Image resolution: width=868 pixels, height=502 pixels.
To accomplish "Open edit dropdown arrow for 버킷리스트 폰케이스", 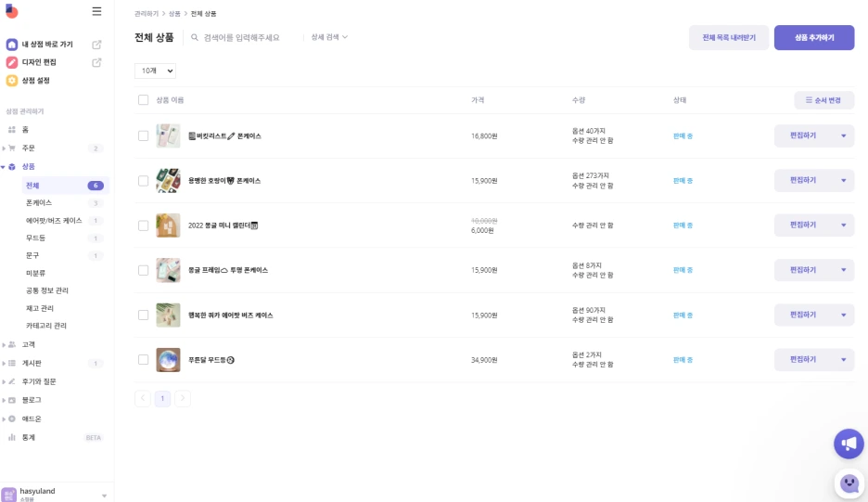I will pos(844,135).
